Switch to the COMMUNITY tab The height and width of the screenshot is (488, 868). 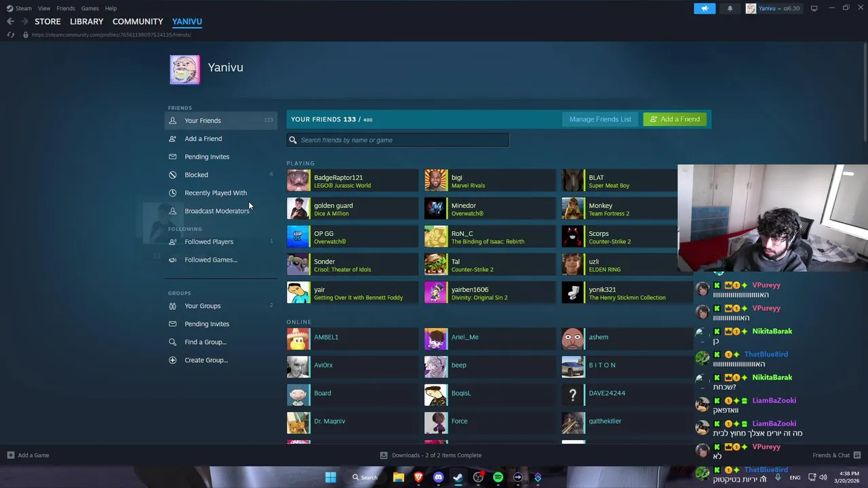(138, 22)
